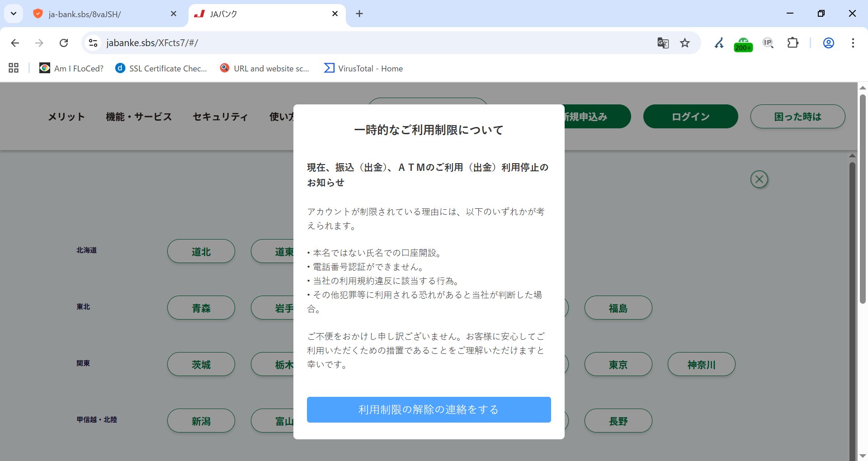
Task: Select the 茨城 prefecture button
Action: 201,364
